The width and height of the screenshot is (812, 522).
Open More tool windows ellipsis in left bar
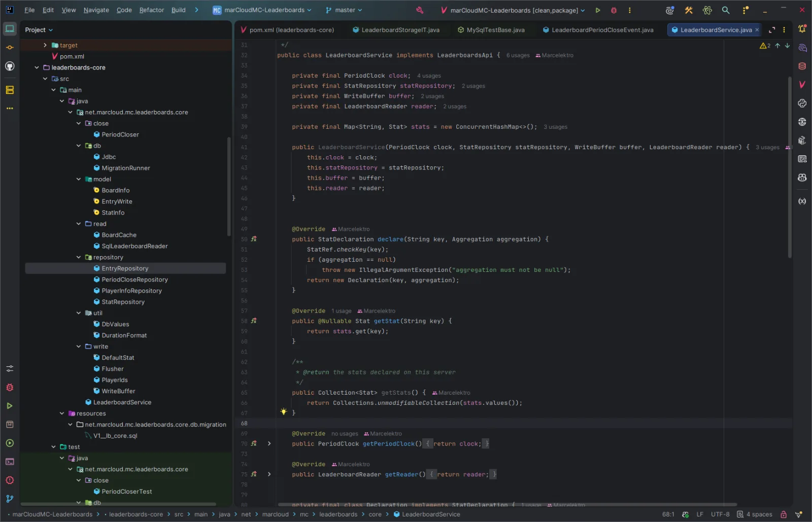pyautogui.click(x=10, y=109)
